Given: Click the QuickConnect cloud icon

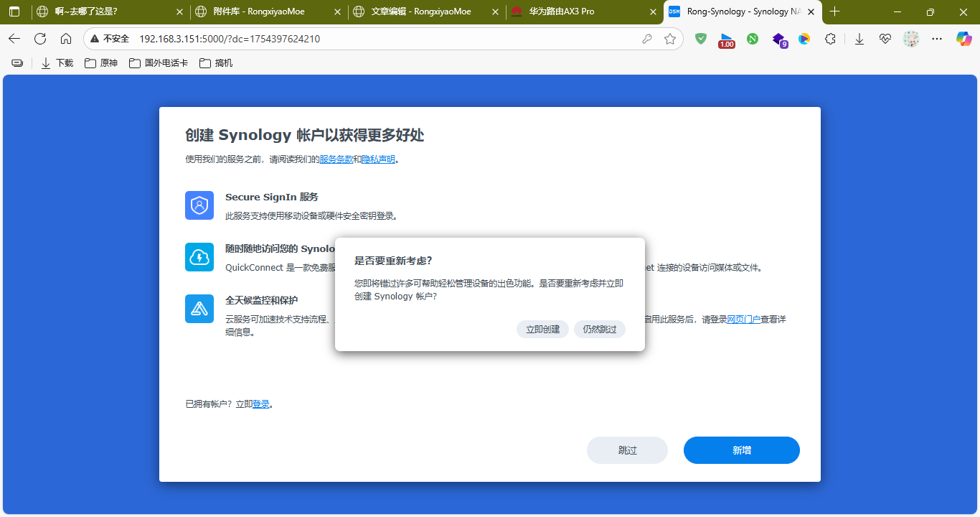Looking at the screenshot, I should pos(199,257).
